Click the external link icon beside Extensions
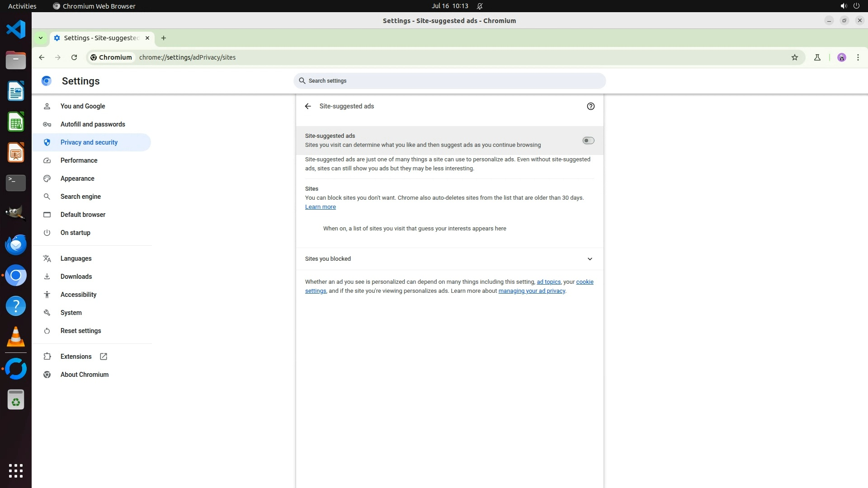Viewport: 868px width, 488px height. pyautogui.click(x=104, y=357)
